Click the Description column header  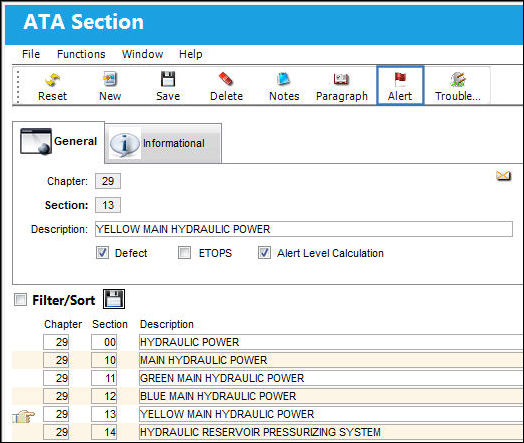166,324
